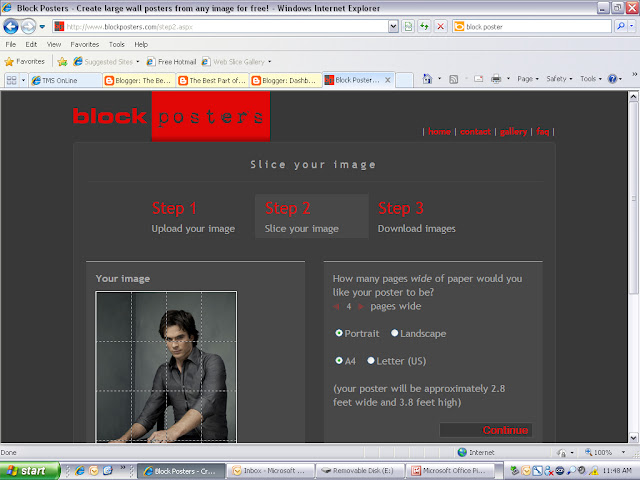
Task: Click the RSS feeds icon
Action: coord(453,79)
